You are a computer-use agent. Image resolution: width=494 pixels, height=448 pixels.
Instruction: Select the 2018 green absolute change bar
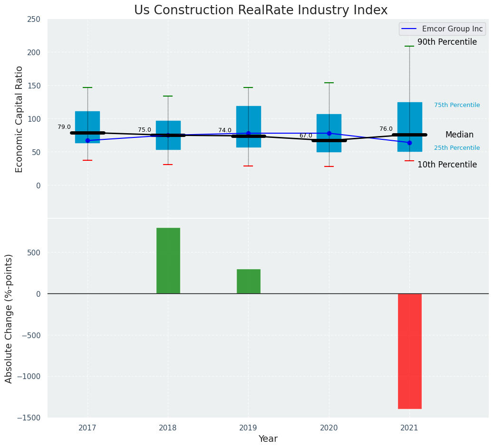click(x=168, y=261)
